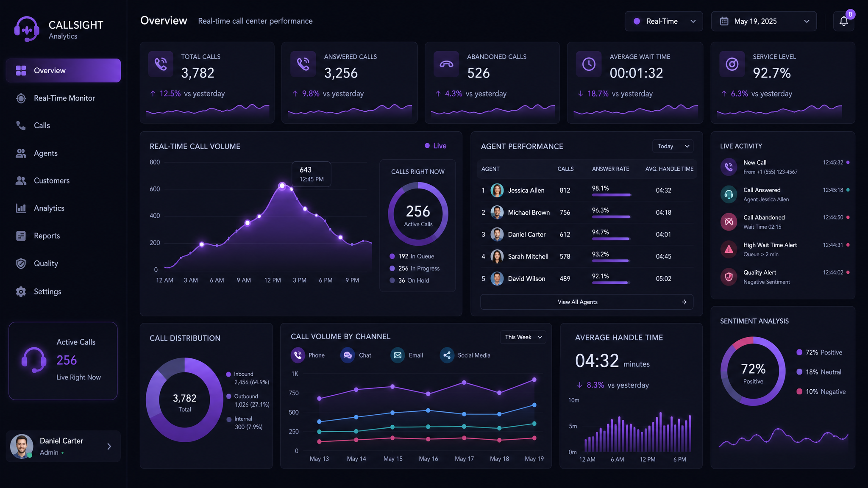Image resolution: width=868 pixels, height=488 pixels.
Task: Click the 72% Positive sentiment ring
Action: click(753, 371)
